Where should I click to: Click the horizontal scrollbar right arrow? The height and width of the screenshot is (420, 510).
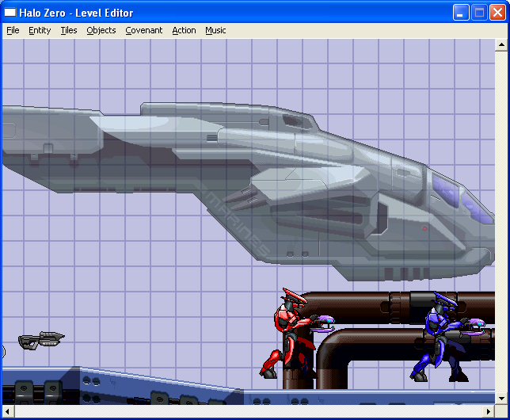(x=489, y=411)
